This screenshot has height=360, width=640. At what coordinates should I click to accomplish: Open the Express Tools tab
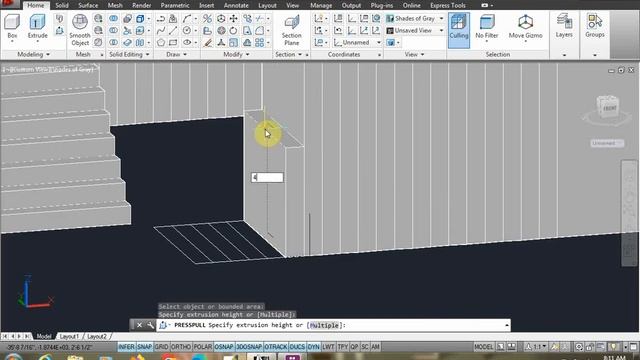(x=448, y=5)
